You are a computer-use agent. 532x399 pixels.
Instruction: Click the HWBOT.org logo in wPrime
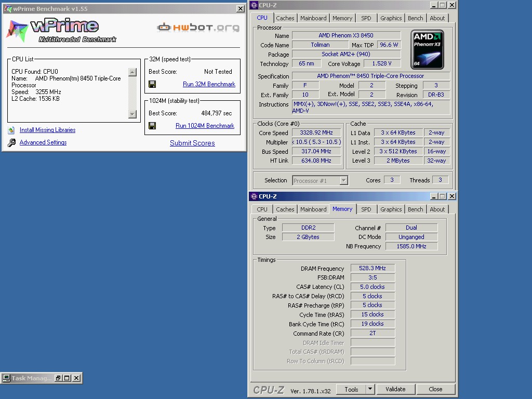198,27
